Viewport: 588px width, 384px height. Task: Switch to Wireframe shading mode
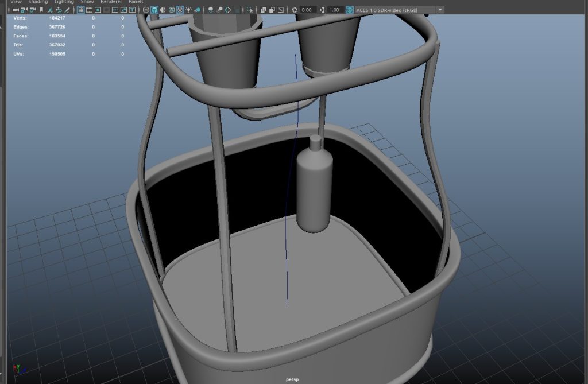[146, 10]
